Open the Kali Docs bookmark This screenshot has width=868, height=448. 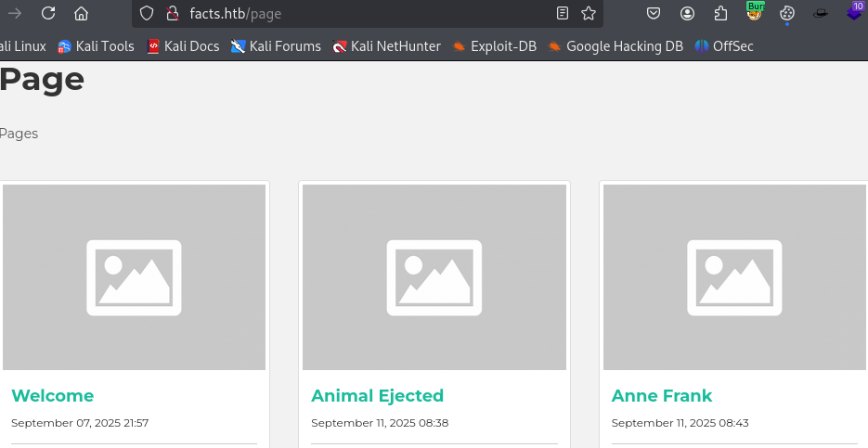pos(183,46)
